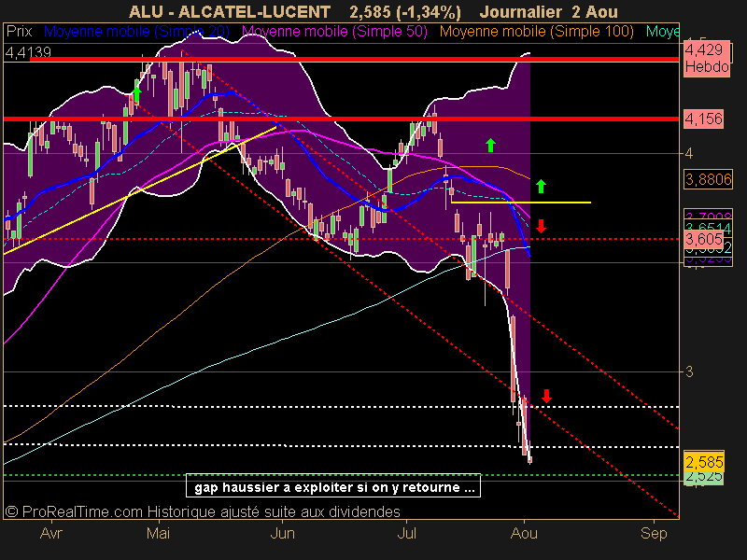
Task: Click the 'Mai' month label on time axis
Action: tap(158, 533)
